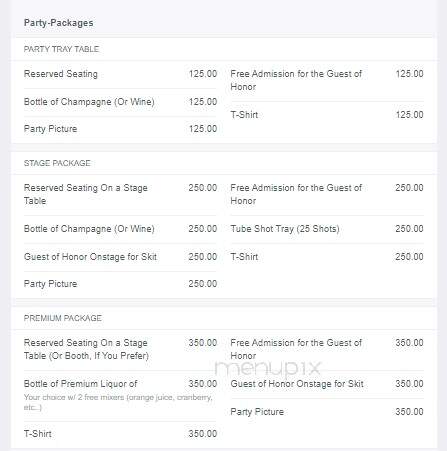Click T-Shirt in the Premium Package
The width and height of the screenshot is (447, 451).
tap(120, 434)
